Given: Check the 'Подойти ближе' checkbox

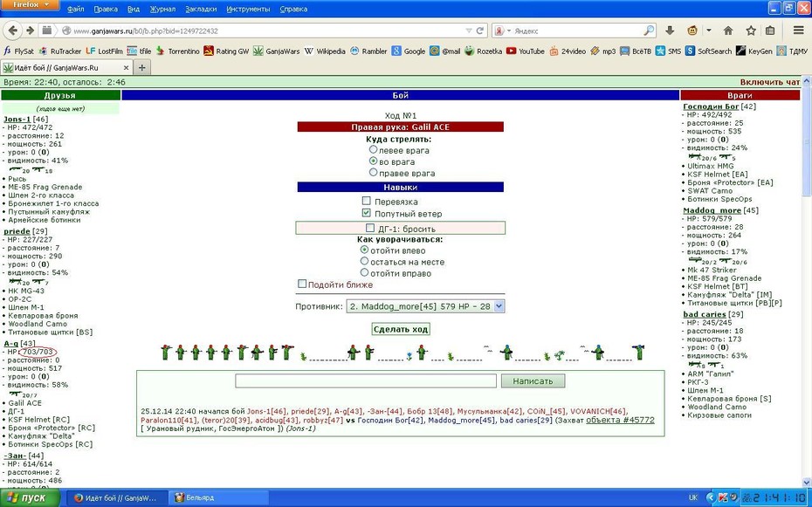Looking at the screenshot, I should point(302,284).
